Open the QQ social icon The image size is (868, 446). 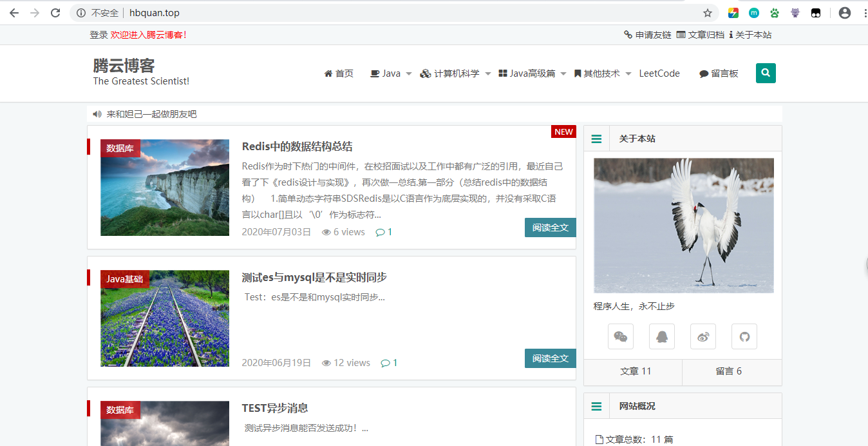661,336
